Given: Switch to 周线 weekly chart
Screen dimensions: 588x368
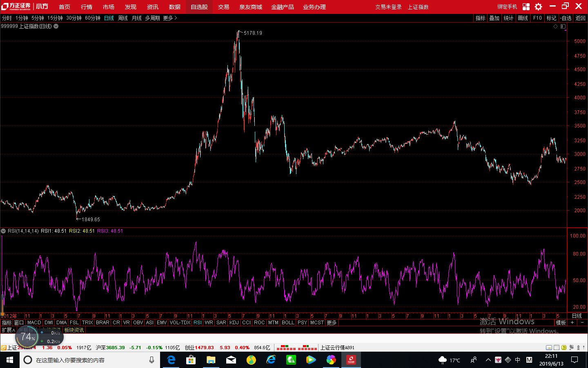Looking at the screenshot, I should click(x=123, y=18).
